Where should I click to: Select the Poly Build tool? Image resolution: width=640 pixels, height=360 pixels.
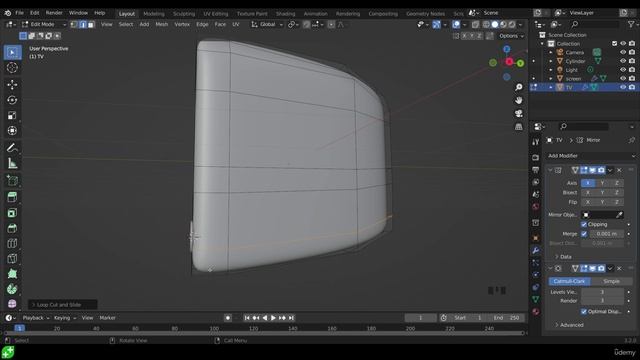pyautogui.click(x=12, y=274)
